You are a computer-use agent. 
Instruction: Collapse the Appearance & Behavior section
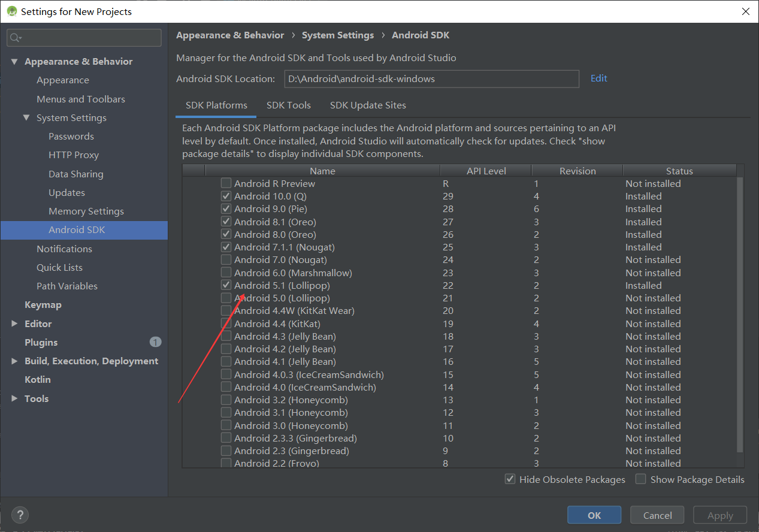coord(14,62)
